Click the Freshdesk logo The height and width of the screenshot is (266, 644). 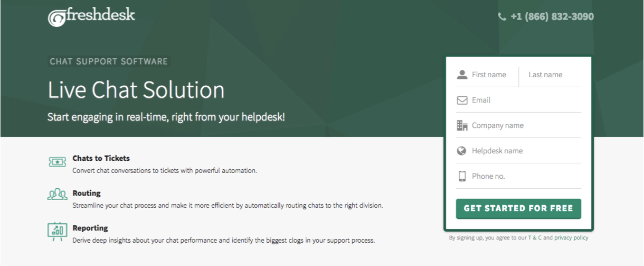(91, 16)
